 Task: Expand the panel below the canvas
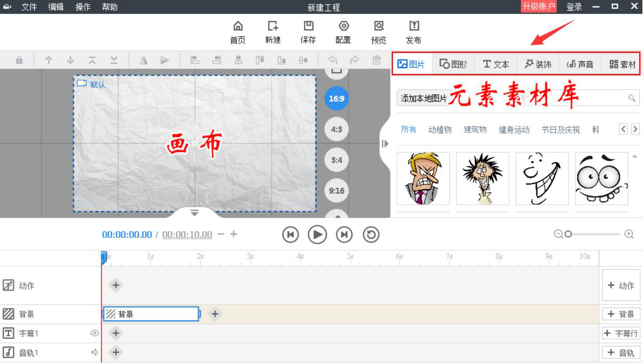coord(195,212)
